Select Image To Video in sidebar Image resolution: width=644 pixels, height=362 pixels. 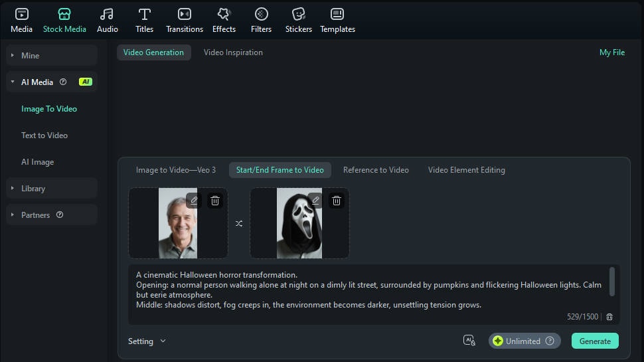pos(49,109)
